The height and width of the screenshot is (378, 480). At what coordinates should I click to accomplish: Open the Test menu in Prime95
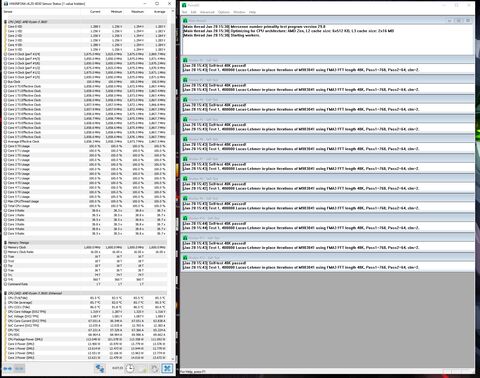(184, 12)
